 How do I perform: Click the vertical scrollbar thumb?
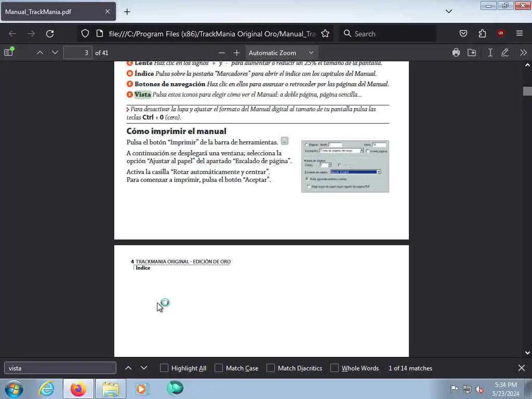[x=527, y=91]
